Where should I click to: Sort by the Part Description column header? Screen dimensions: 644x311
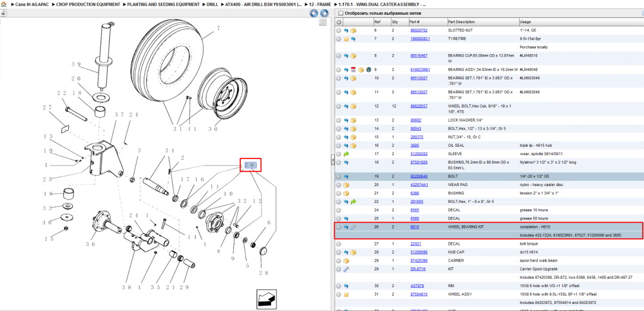click(482, 22)
